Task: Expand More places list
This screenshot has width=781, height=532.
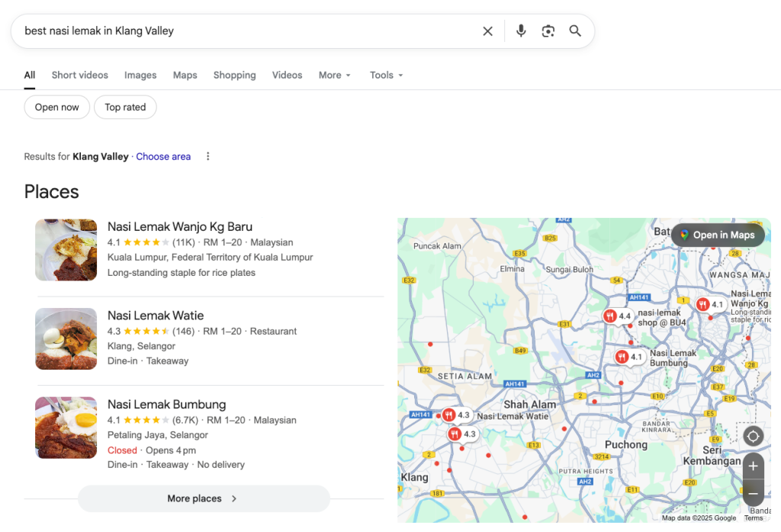Action: 204,498
